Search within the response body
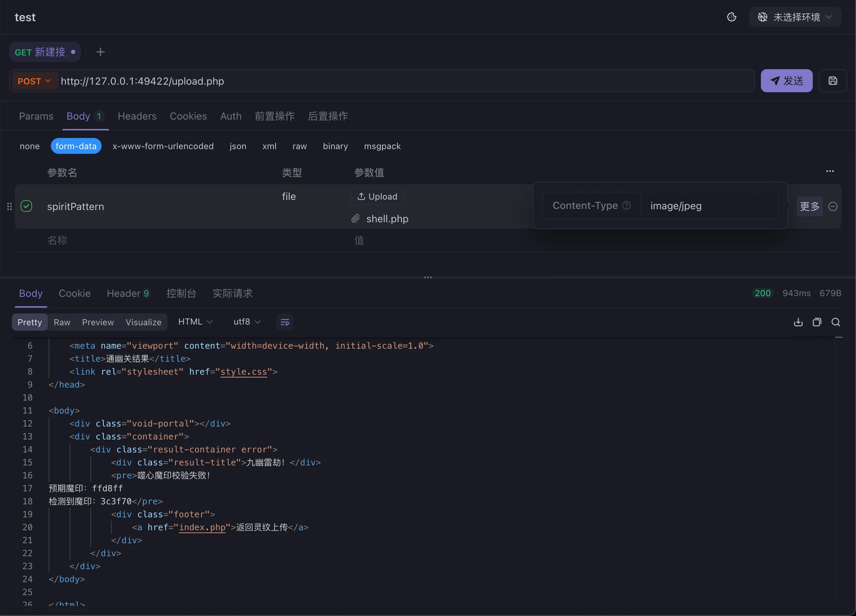The height and width of the screenshot is (616, 856). pyautogui.click(x=835, y=322)
